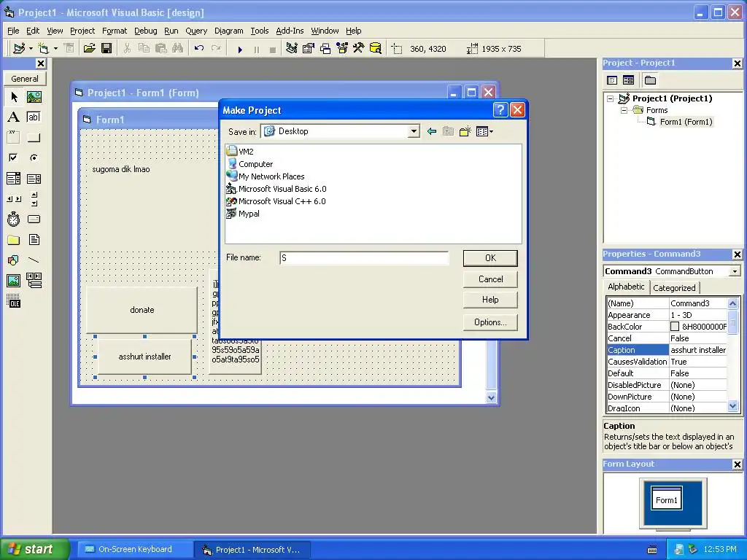
Task: Click the Open Project toolbar icon
Action: (89, 49)
